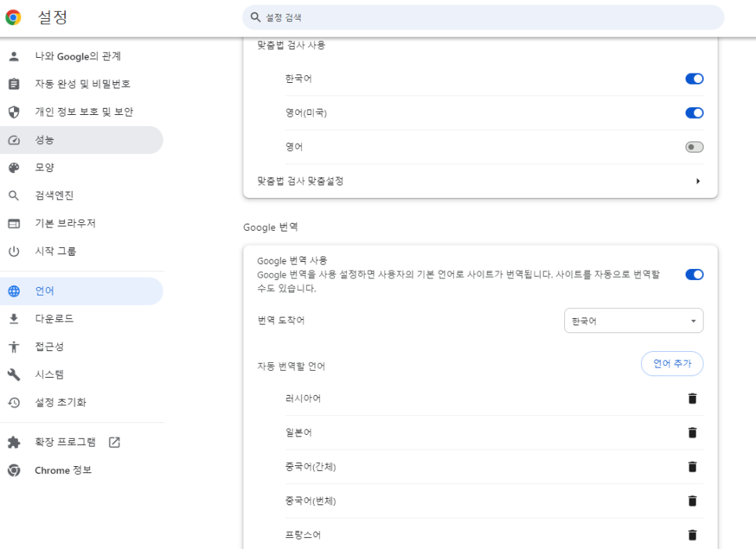Remove 중국어(간체) with its trash icon

coord(693,467)
